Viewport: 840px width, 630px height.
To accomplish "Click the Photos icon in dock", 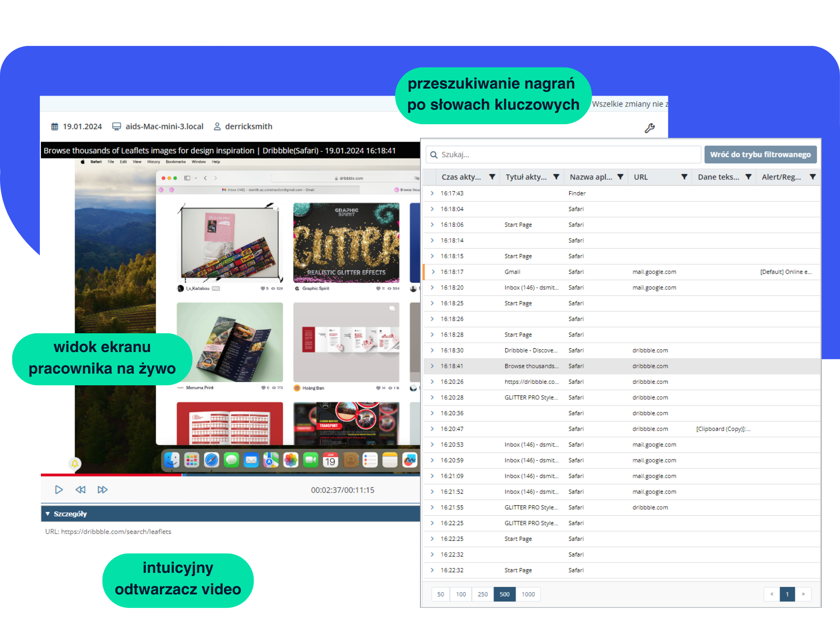I will coord(291,460).
